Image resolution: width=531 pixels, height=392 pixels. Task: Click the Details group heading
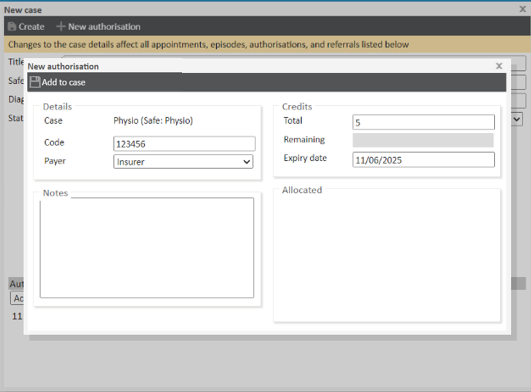point(57,107)
